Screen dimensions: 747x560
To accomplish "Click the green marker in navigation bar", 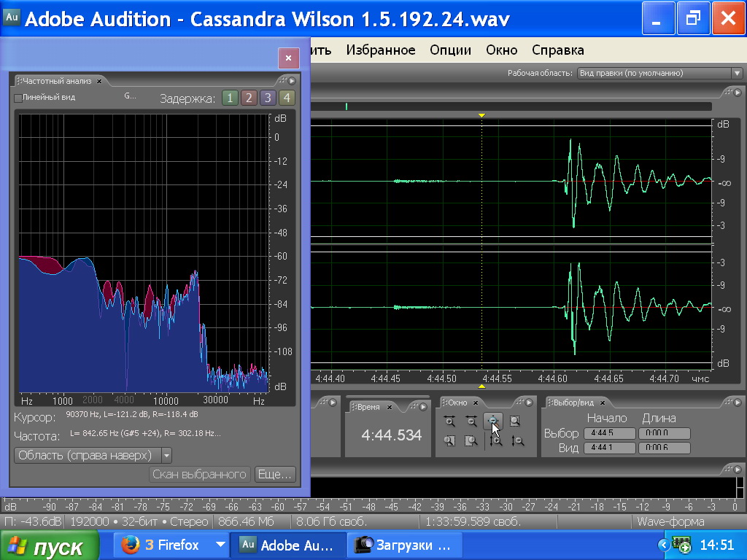I will pos(347,106).
